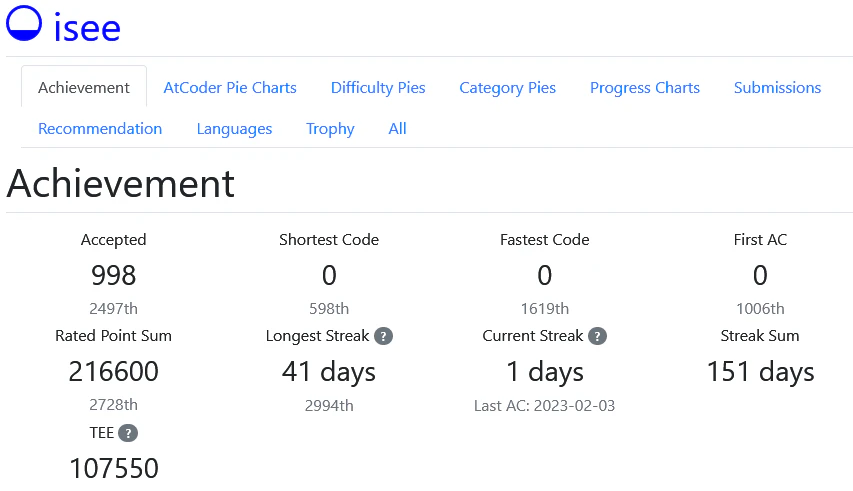Click the Longest Streak rank 2994th
Screen dimensions: 853x491
tap(329, 406)
